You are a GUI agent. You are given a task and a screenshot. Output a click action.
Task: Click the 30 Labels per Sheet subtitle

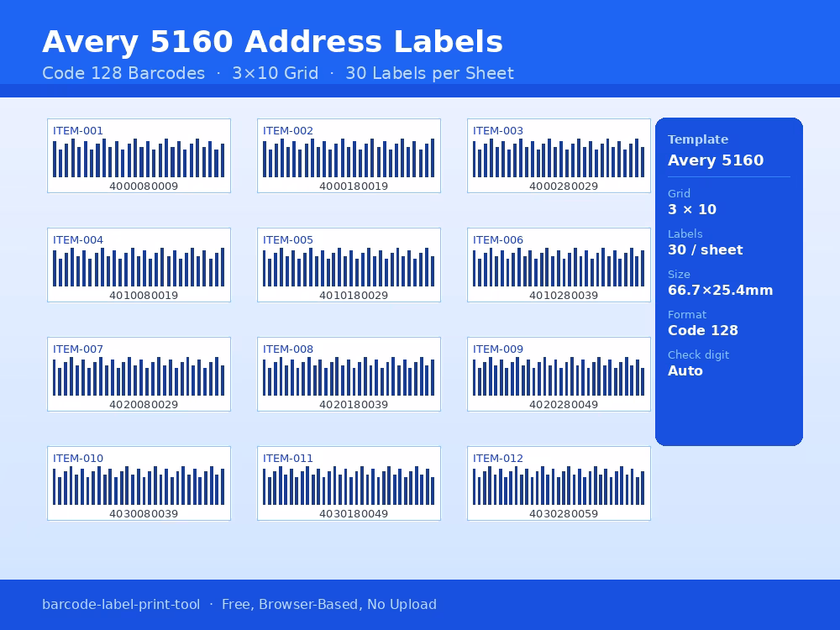point(429,73)
